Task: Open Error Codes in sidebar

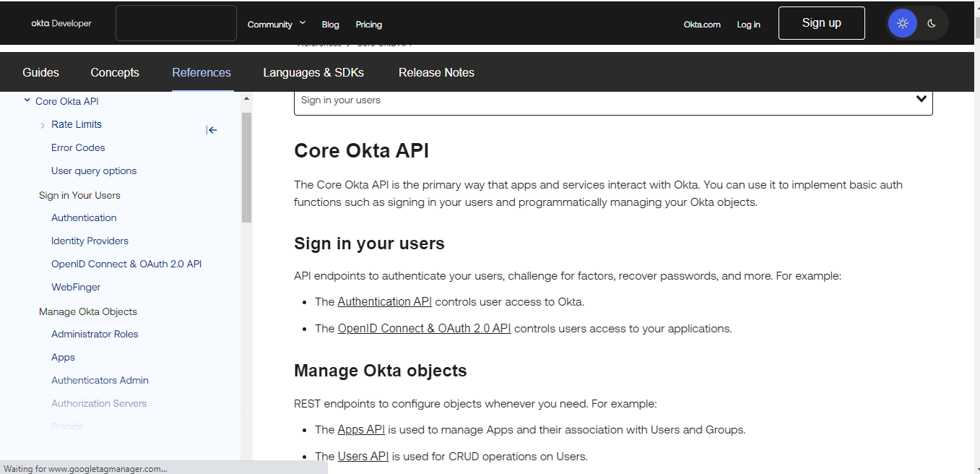Action: [78, 147]
